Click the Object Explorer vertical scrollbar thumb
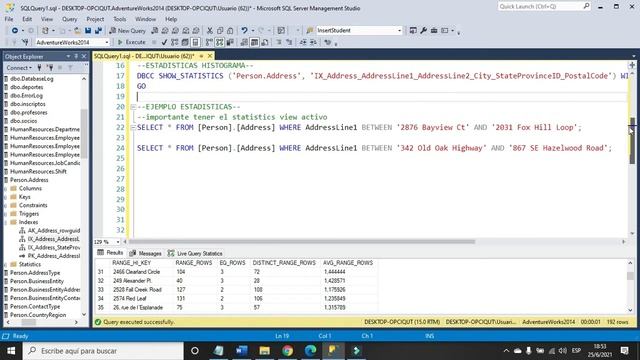640x360 pixels. click(x=84, y=133)
